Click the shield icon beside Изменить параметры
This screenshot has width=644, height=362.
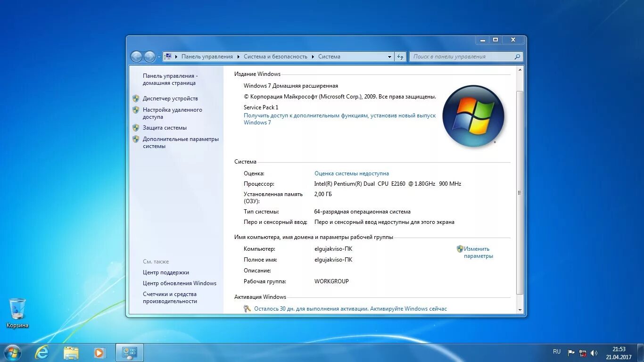[x=459, y=249]
